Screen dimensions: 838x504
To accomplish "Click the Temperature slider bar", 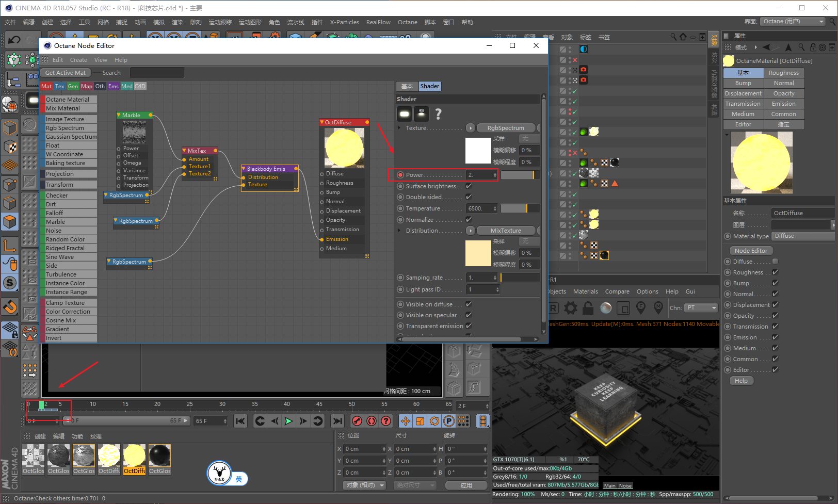I will tap(520, 208).
